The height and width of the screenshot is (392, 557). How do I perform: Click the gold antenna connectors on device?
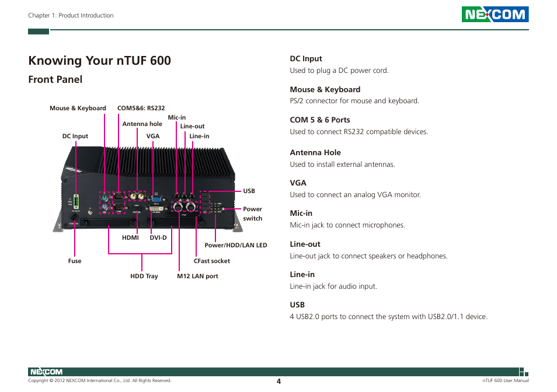point(137,196)
